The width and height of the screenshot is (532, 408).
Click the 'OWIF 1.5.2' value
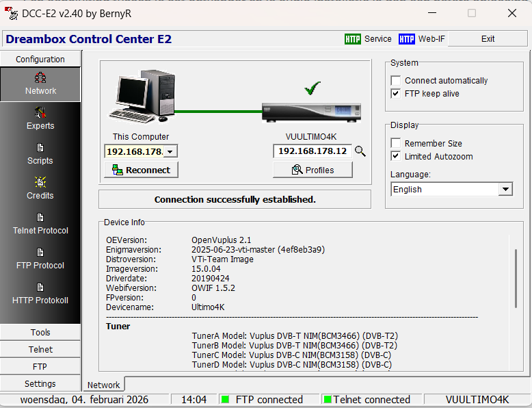[213, 288]
